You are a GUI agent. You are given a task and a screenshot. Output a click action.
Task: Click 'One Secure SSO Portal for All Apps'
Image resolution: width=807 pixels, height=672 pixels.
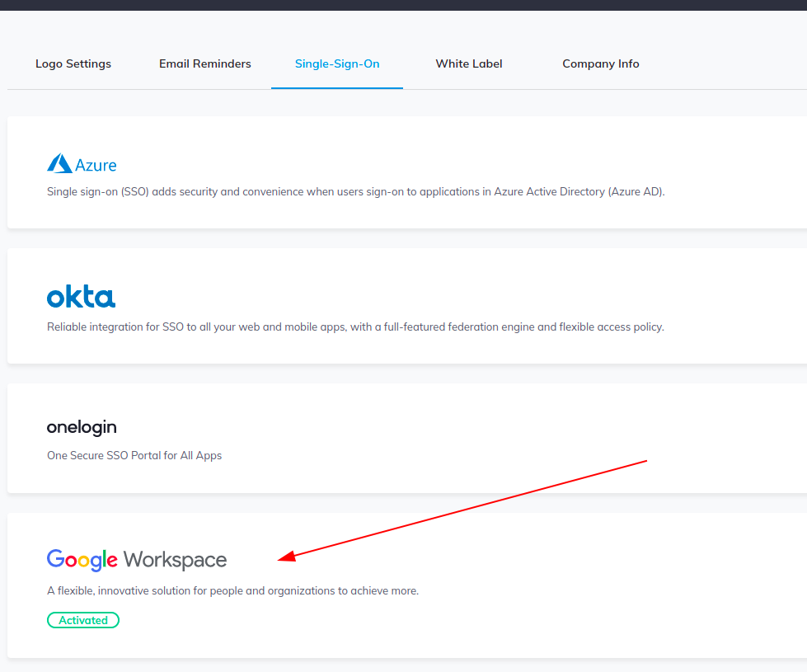point(134,456)
